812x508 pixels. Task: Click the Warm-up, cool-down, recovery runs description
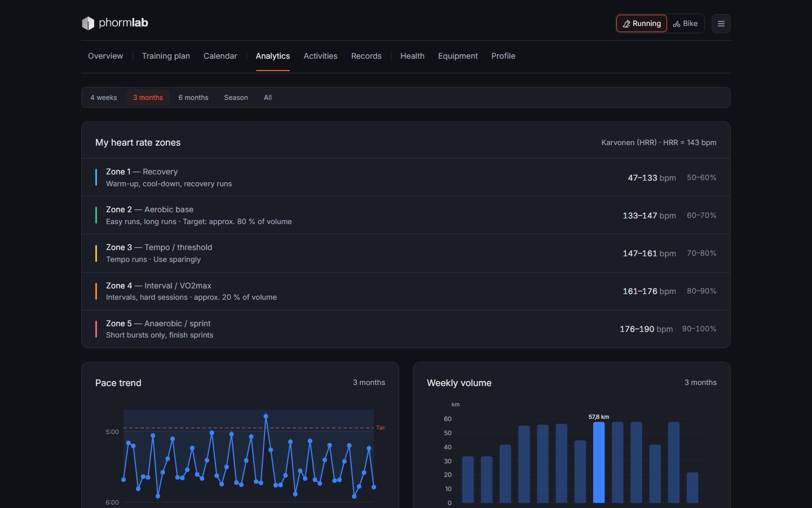point(169,184)
